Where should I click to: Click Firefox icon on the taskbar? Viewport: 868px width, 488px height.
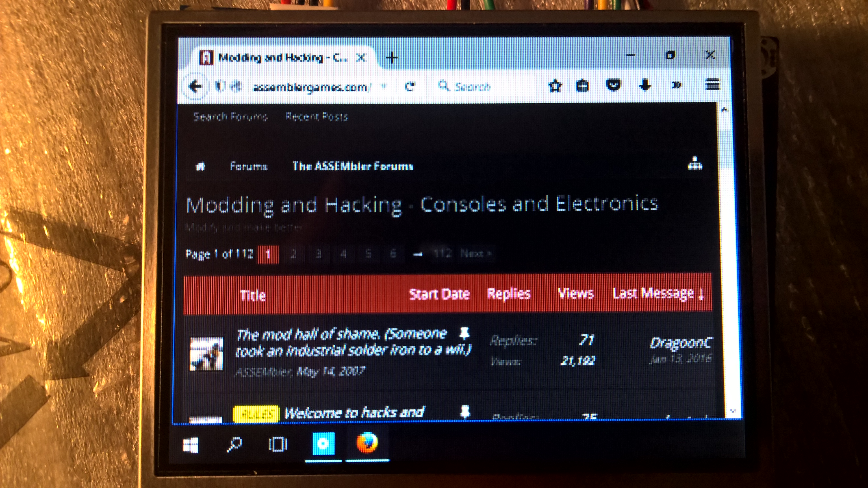click(x=367, y=443)
